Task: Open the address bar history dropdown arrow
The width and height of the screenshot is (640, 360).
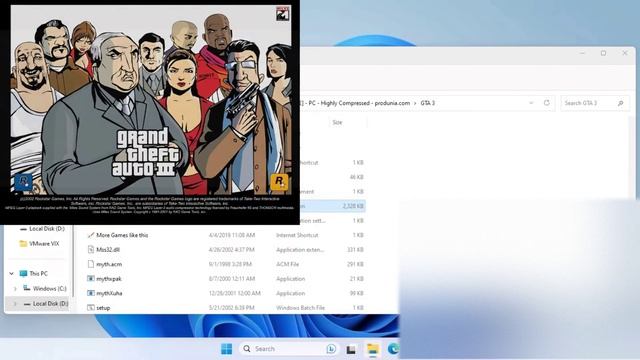Action: pos(531,103)
